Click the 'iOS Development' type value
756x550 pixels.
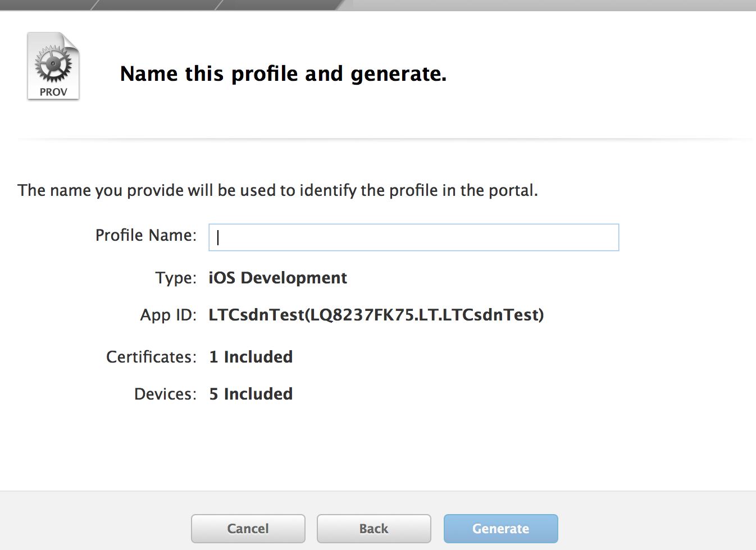pos(277,278)
